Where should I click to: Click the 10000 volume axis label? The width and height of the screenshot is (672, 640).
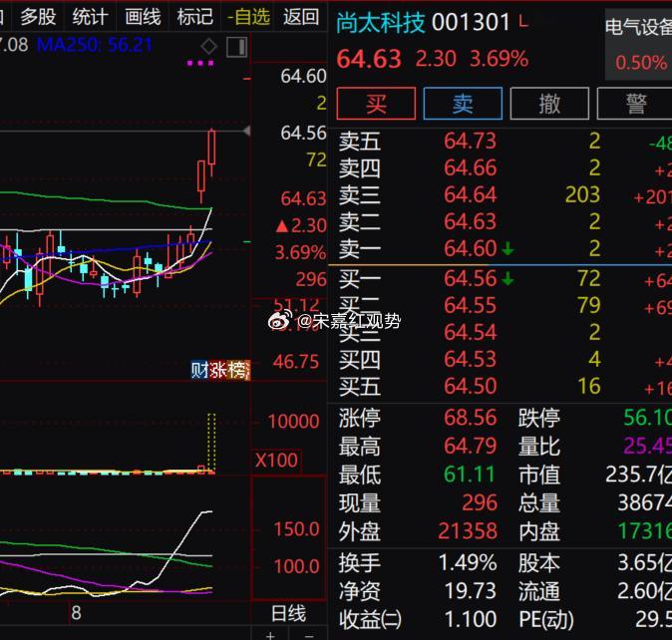coord(293,422)
